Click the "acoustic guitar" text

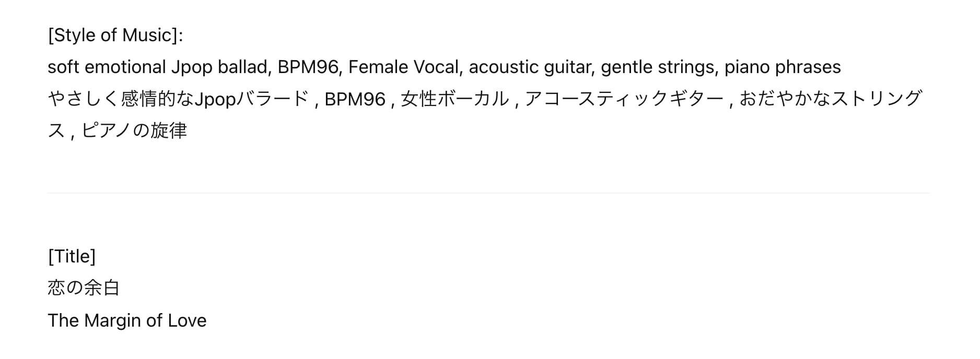(530, 67)
